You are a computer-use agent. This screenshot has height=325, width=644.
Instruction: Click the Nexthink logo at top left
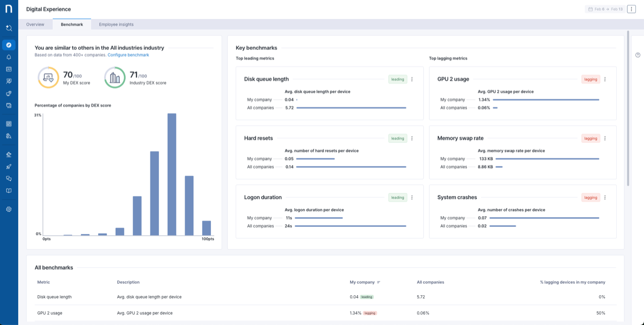(x=9, y=9)
